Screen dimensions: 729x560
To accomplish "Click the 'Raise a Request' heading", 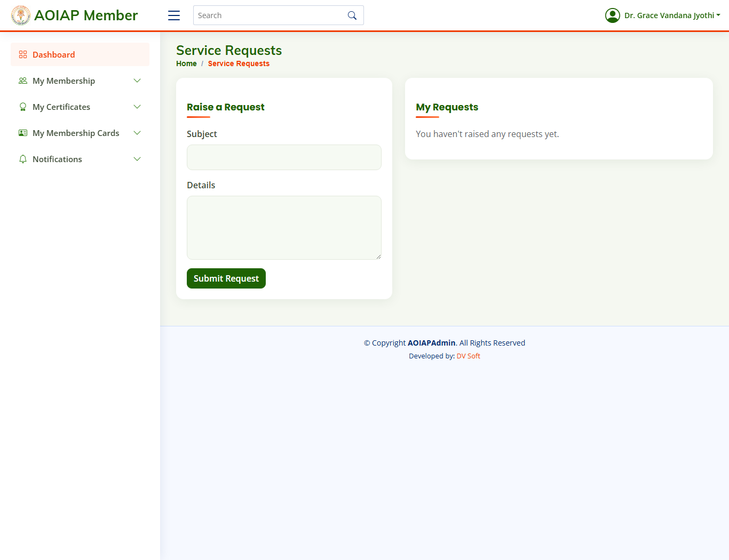I will 225,107.
